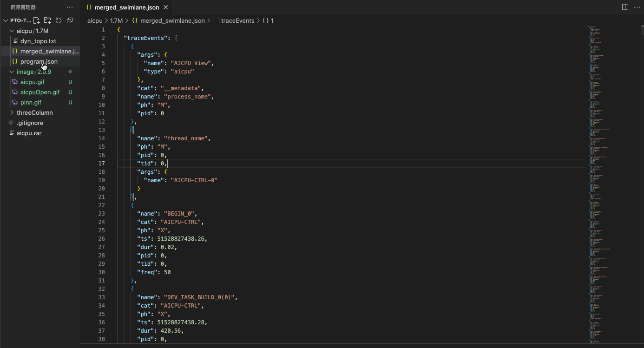This screenshot has width=644, height=348.
Task: Open aicpuOpen.gif in the file tree
Action: (40, 92)
